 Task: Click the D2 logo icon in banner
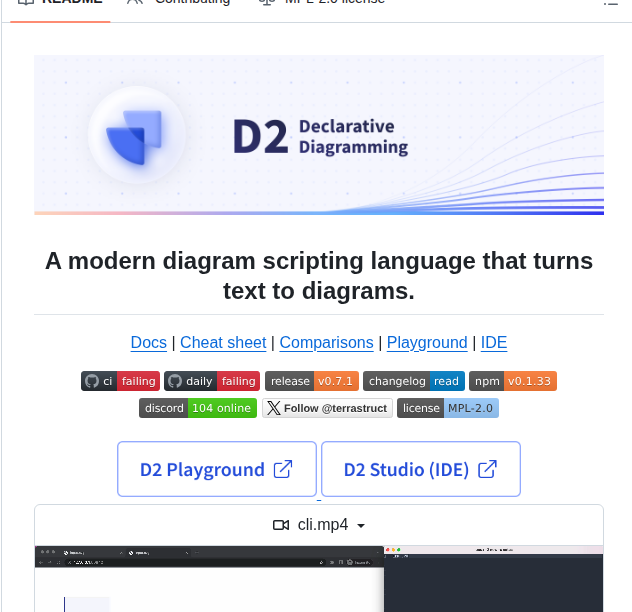(x=138, y=136)
